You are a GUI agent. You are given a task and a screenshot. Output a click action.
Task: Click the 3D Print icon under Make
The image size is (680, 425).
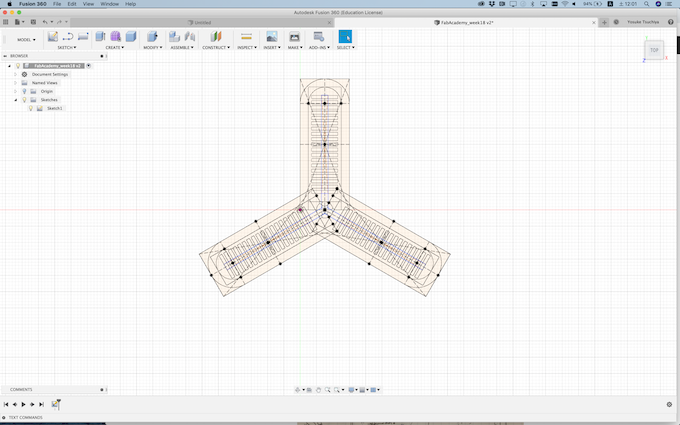tap(294, 37)
